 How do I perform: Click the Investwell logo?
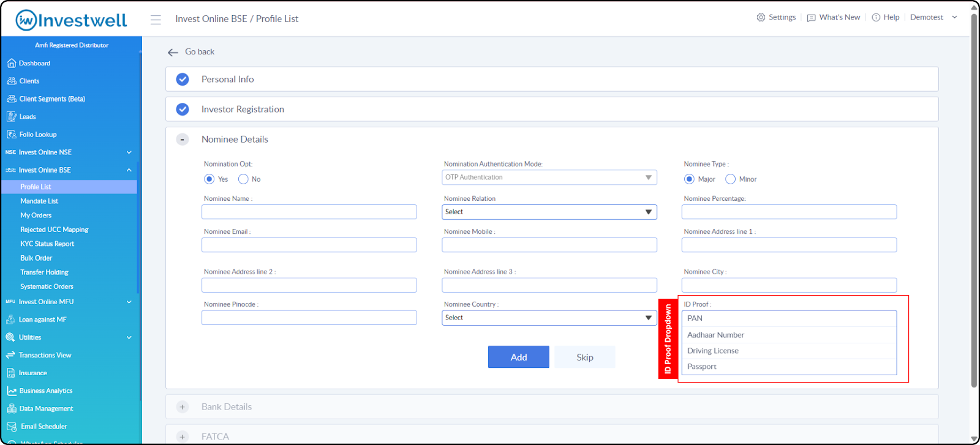click(71, 20)
